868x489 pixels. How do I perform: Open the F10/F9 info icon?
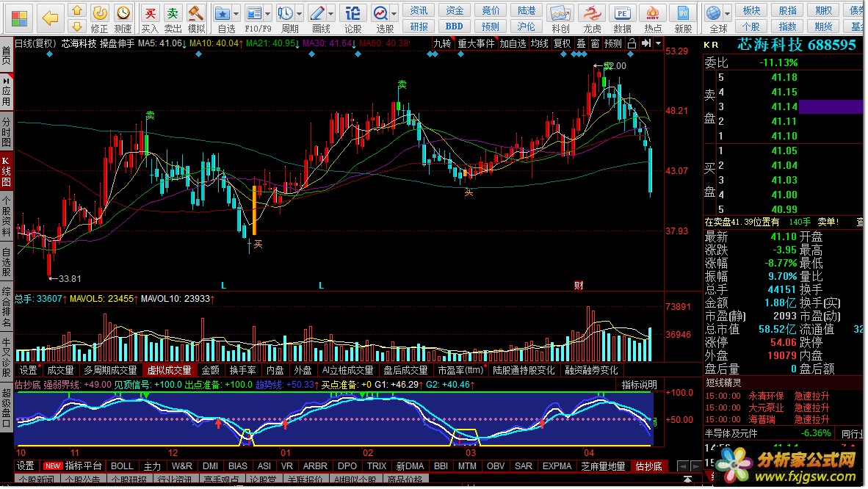pos(254,12)
